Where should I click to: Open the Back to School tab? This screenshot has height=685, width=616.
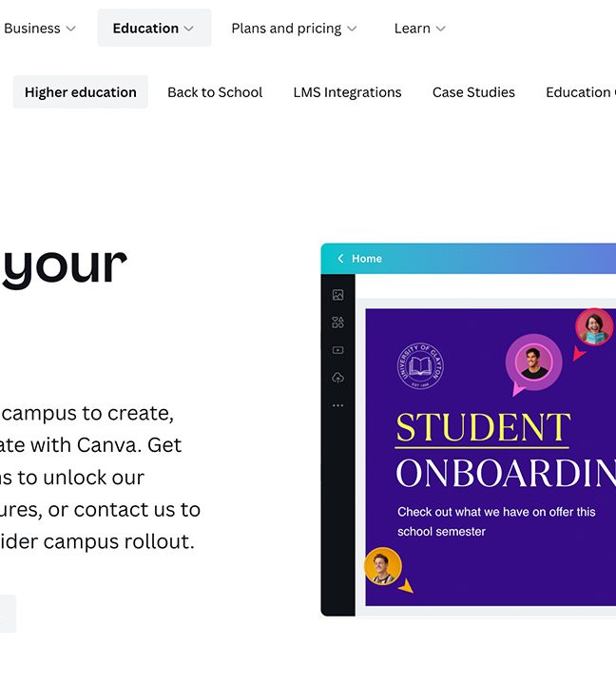[x=215, y=92]
